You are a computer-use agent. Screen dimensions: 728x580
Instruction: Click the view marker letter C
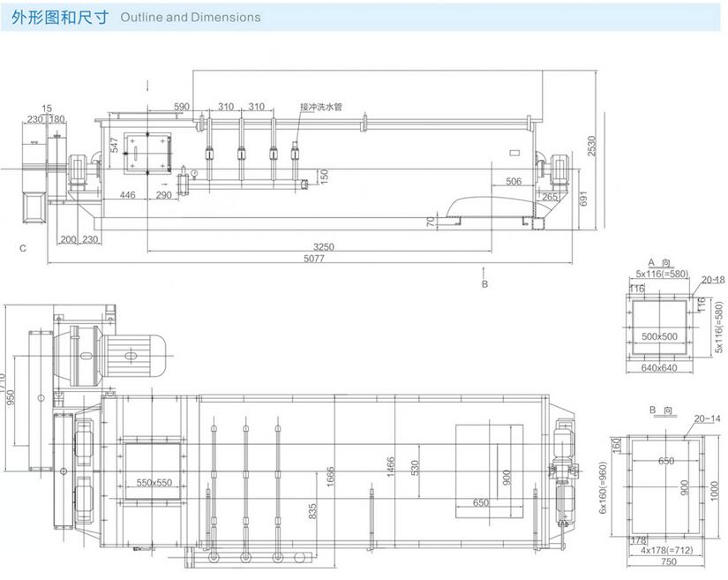(22, 248)
